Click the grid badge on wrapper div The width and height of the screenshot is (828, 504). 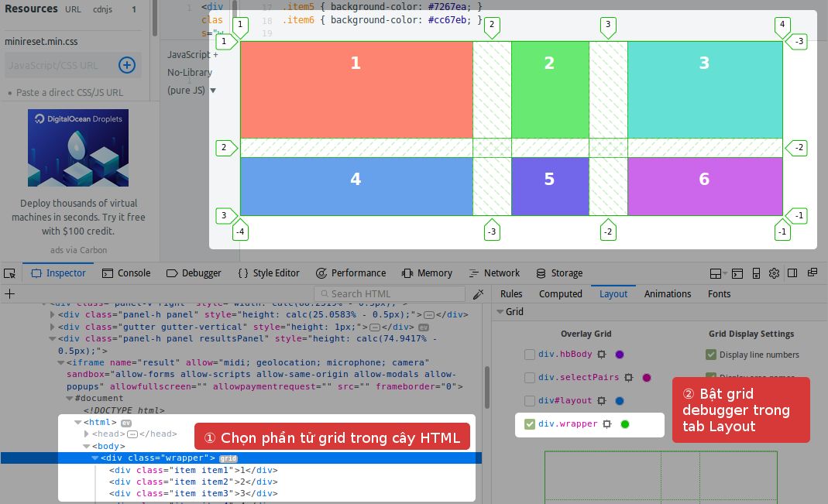(x=228, y=458)
